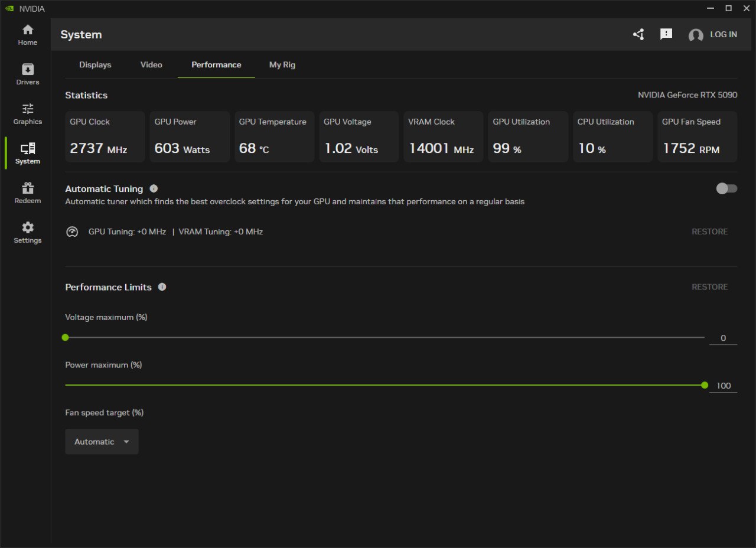
Task: Click LOG IN button
Action: pyautogui.click(x=724, y=34)
